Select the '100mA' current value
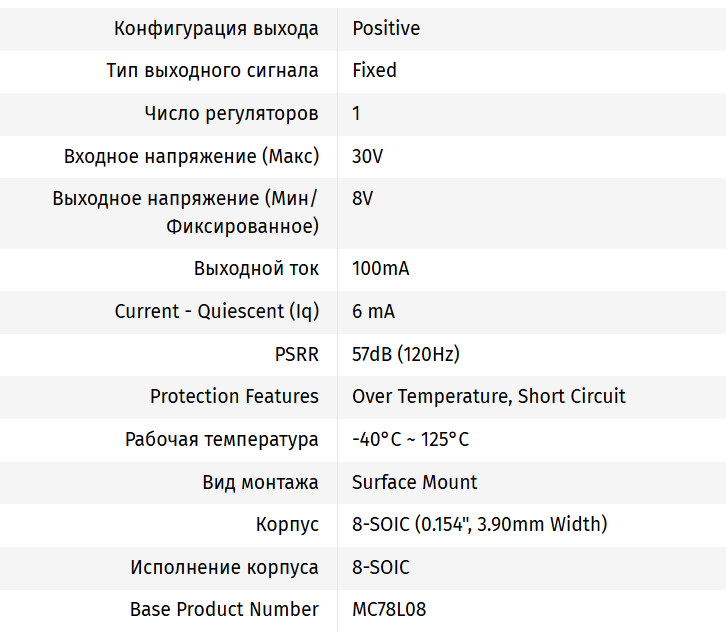Viewport: 726px width, 640px height. (380, 268)
